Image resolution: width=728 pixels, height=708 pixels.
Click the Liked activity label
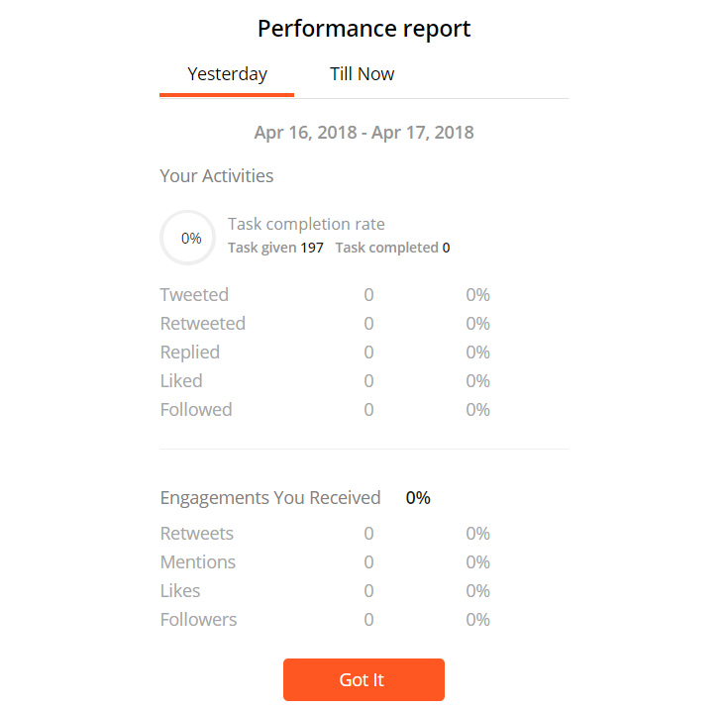point(181,381)
